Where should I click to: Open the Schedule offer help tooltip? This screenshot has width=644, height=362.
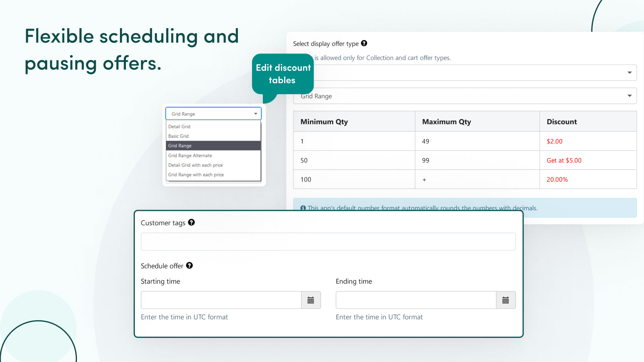coord(189,265)
